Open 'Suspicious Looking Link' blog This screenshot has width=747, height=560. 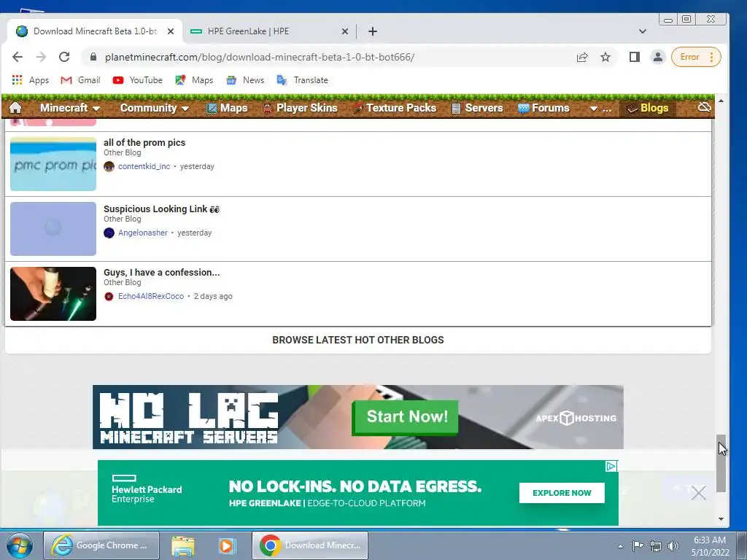click(161, 209)
